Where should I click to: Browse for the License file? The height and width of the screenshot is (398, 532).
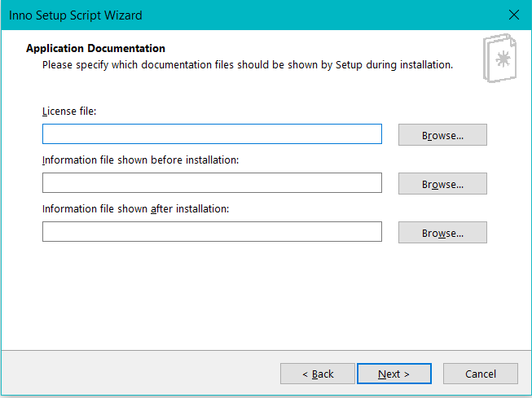[x=442, y=135]
